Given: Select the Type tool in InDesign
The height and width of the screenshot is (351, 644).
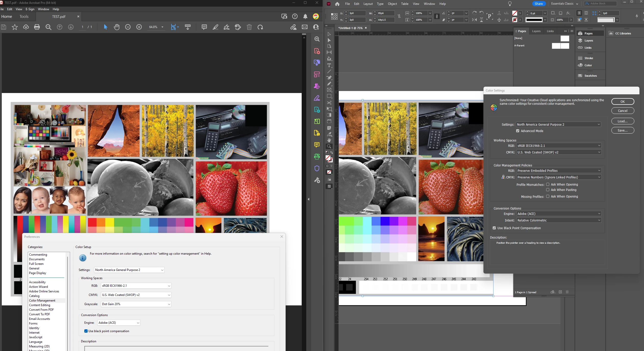Looking at the screenshot, I should click(x=329, y=65).
